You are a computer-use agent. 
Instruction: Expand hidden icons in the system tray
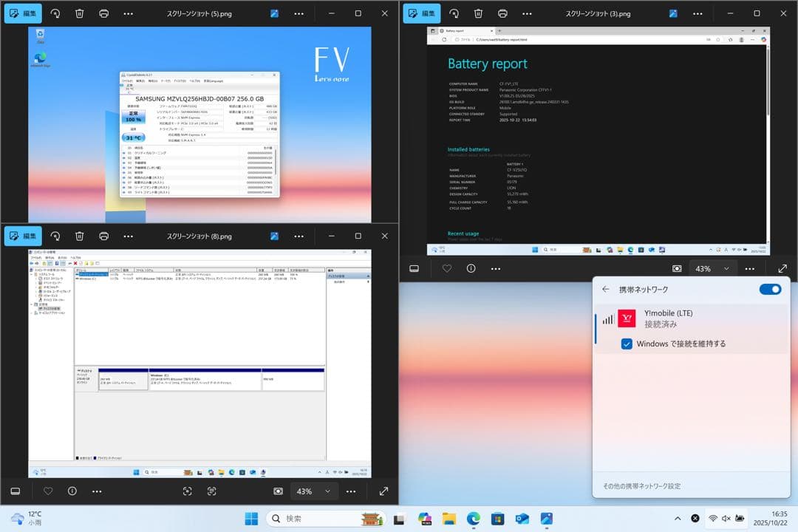678,518
